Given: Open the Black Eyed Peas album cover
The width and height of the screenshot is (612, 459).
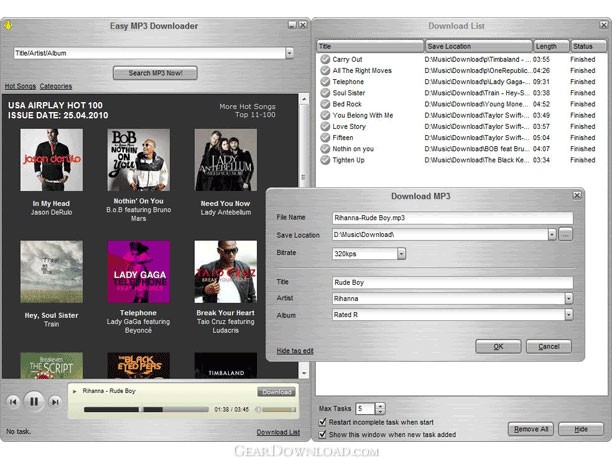Looking at the screenshot, I should [x=139, y=365].
